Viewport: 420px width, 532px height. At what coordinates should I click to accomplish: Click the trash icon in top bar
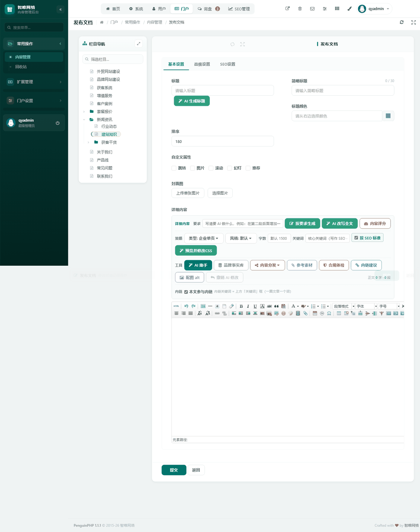300,9
